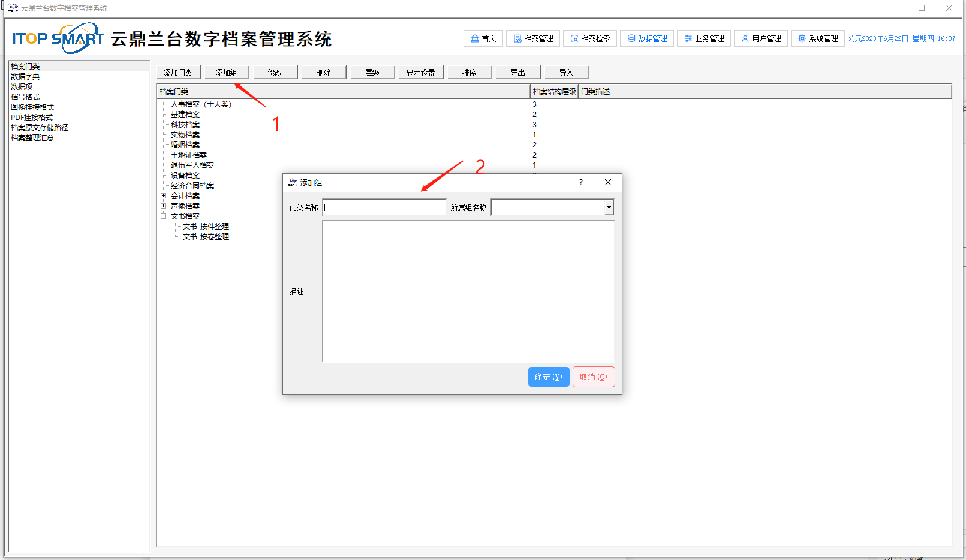Screen dimensions: 966x560
Task: Open 档案检索 search module
Action: 589,38
